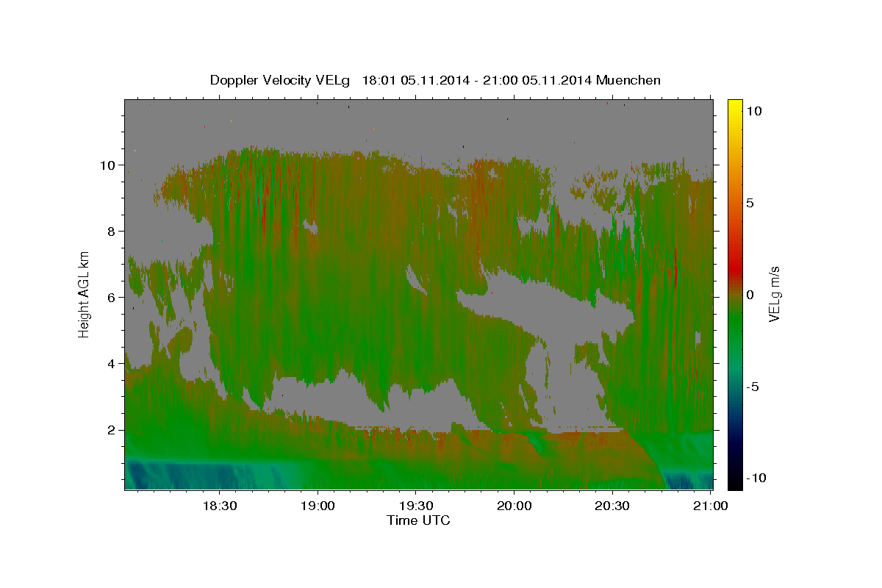
Task: Click the '19:00' time tick label
Action: click(318, 506)
